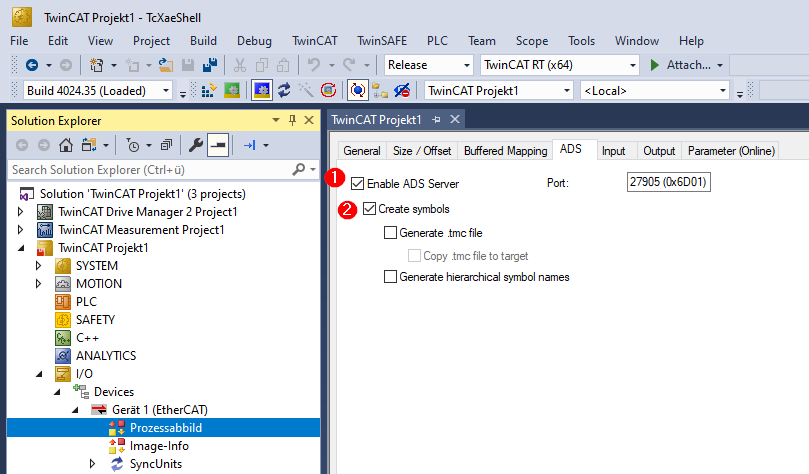Click the Search Solution Explorer field
809x474 pixels.
tap(150, 170)
